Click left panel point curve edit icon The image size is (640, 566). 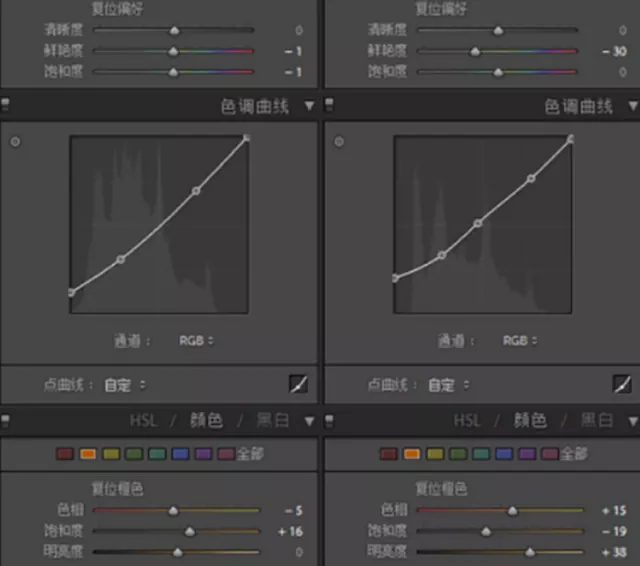[298, 384]
